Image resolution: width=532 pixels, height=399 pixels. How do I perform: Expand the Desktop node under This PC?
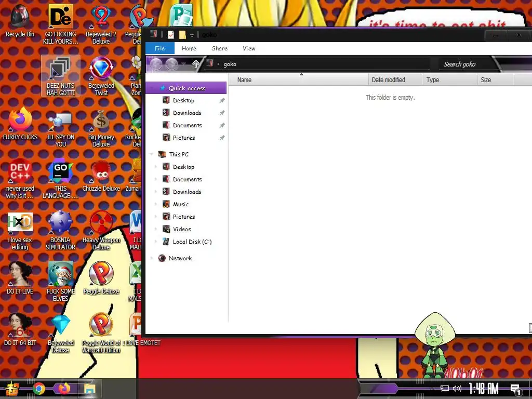(x=156, y=167)
